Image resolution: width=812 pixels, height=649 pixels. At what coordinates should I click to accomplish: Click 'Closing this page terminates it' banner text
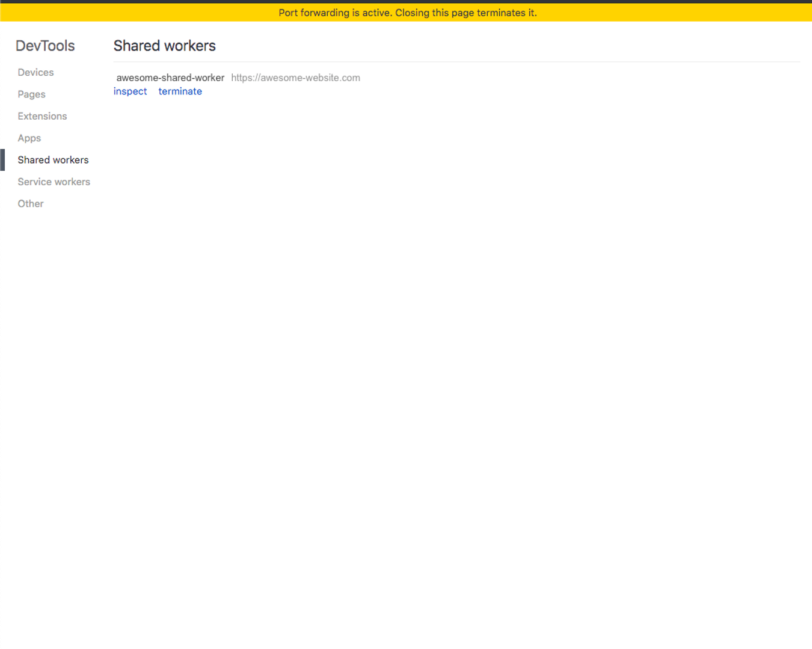pyautogui.click(x=466, y=13)
